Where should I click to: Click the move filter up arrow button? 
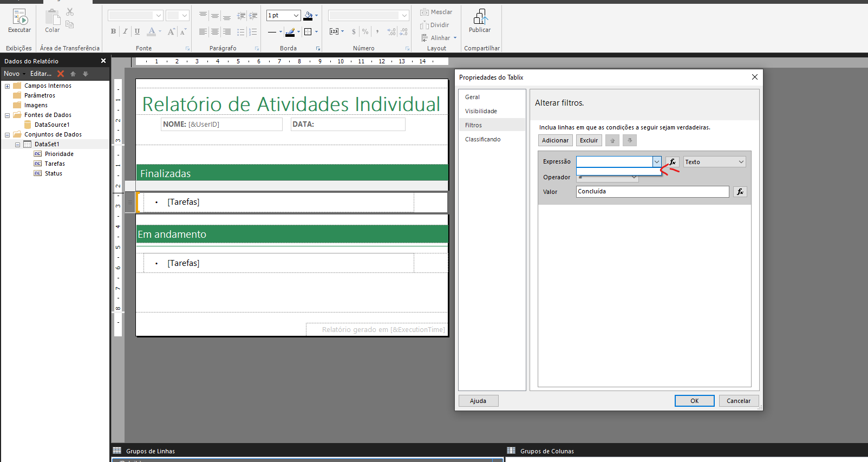[x=612, y=140]
